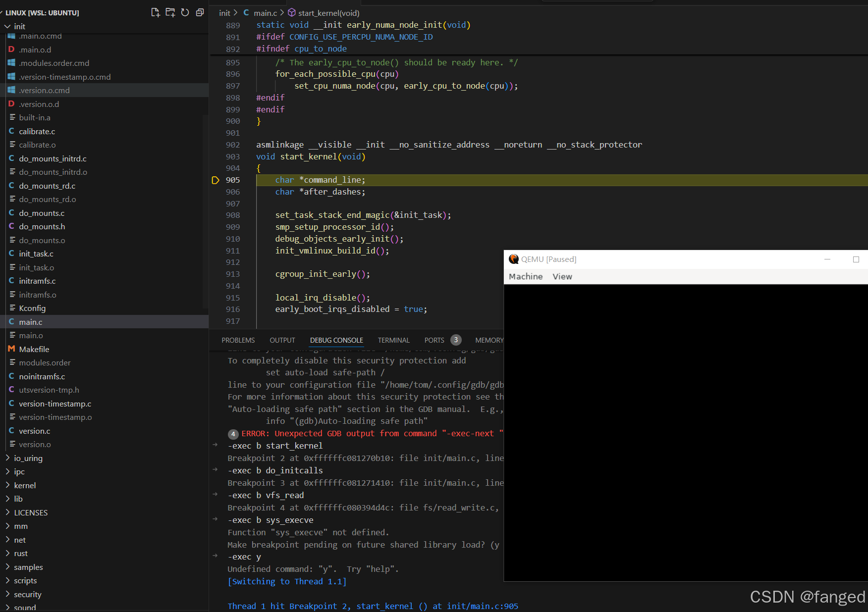Click the M icon beside Makefile
868x612 pixels.
click(11, 349)
